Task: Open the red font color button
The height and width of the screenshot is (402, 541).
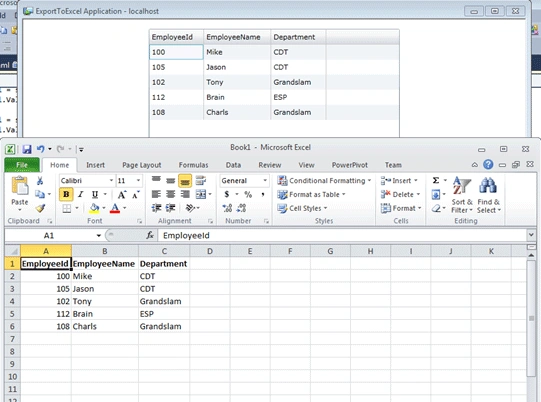Action: [115, 208]
